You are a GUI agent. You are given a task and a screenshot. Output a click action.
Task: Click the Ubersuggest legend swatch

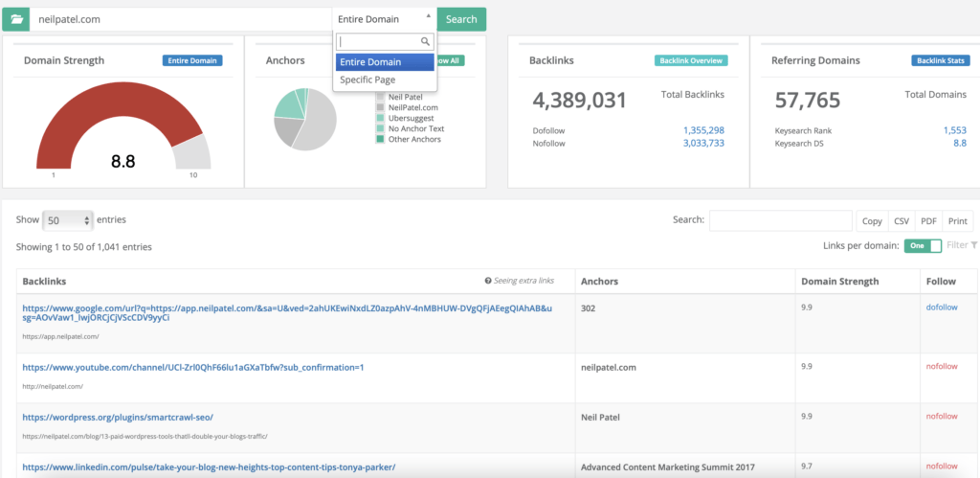coord(380,118)
